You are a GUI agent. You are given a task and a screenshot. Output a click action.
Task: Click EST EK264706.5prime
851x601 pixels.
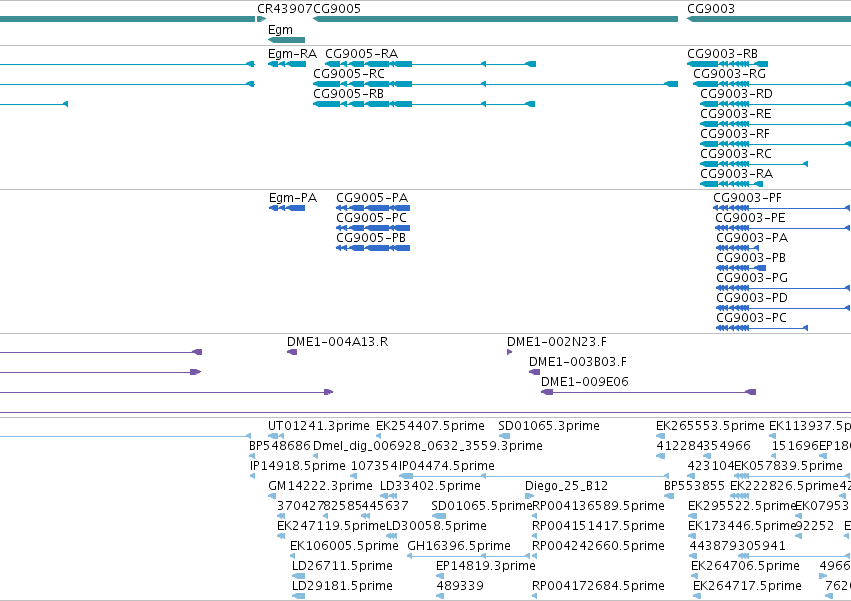point(695,576)
